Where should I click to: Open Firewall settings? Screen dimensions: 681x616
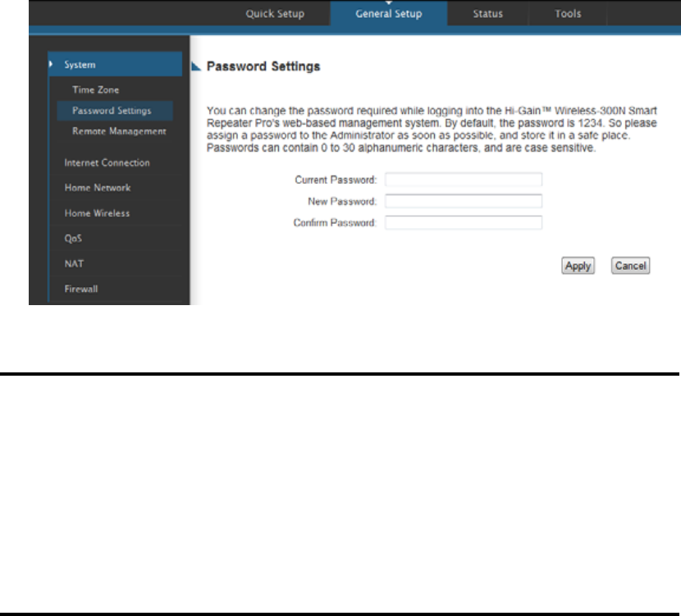(80, 289)
